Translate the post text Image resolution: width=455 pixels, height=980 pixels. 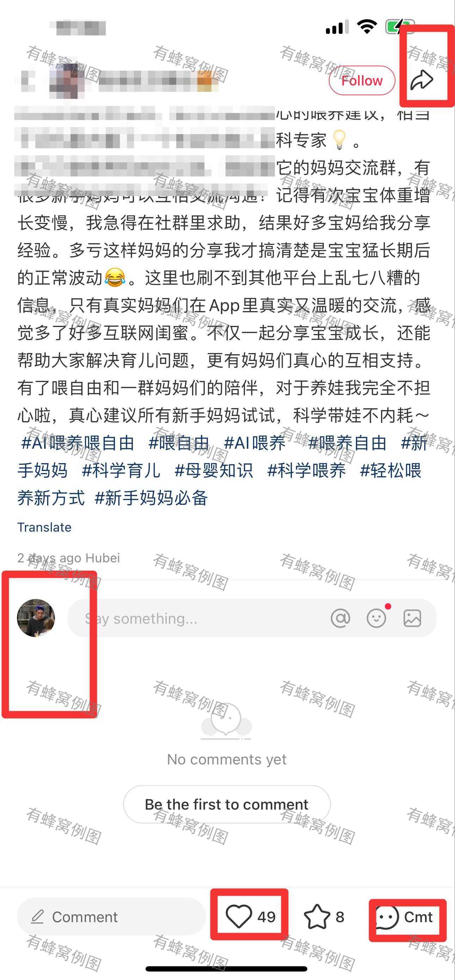44,527
